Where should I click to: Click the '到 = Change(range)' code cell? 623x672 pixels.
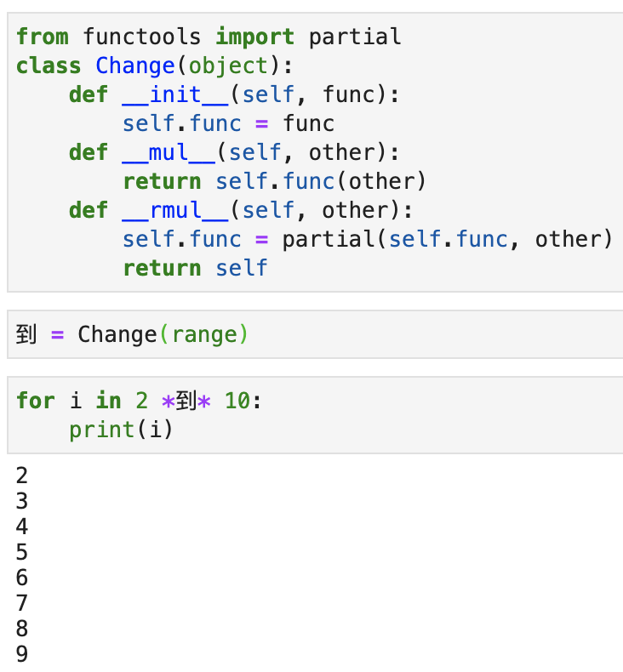click(x=315, y=334)
